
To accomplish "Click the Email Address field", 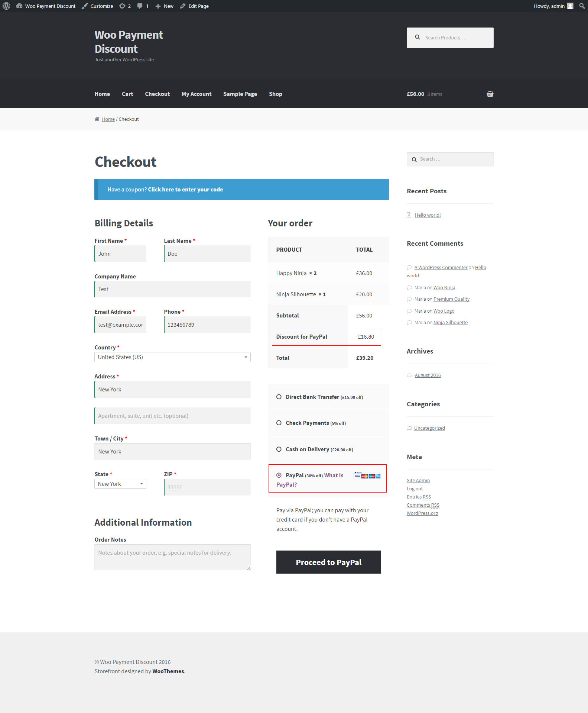I will [x=120, y=325].
